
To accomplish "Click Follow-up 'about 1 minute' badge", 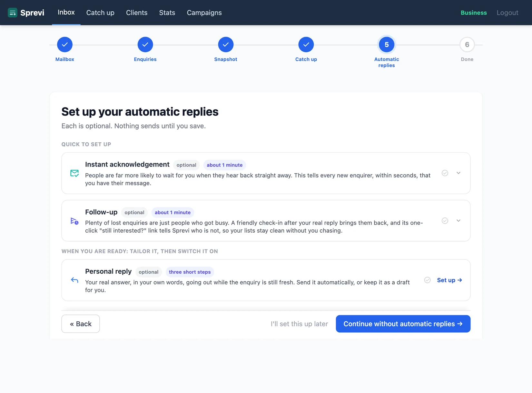I will (x=173, y=212).
